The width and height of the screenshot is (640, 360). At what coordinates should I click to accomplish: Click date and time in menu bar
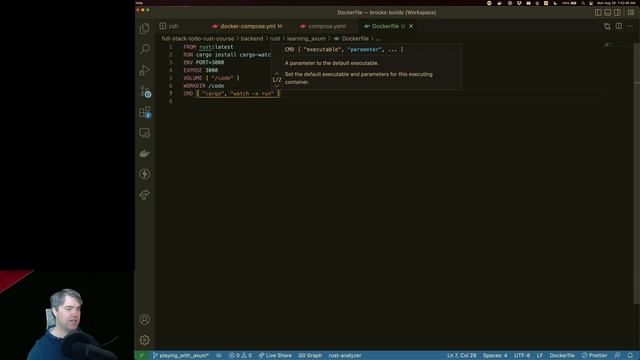point(616,3)
